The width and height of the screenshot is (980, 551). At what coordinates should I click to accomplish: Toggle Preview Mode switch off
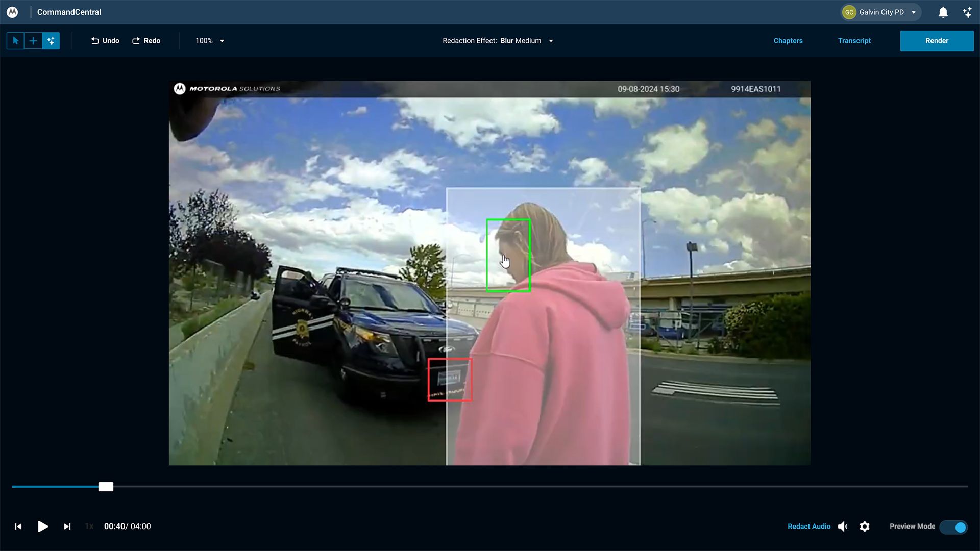[953, 527]
